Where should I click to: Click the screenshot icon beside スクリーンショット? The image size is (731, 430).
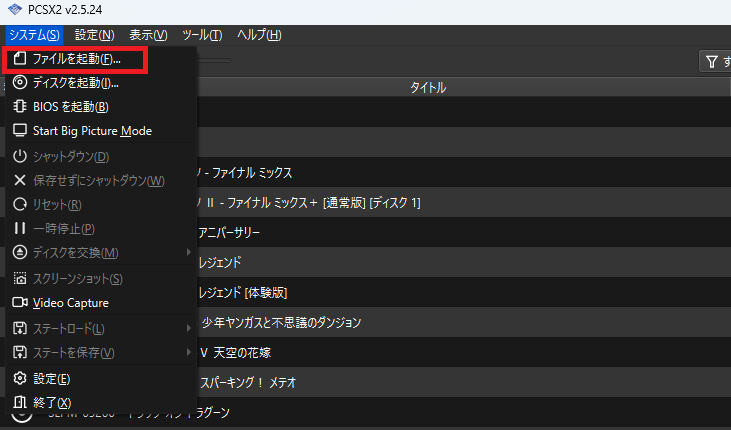[20, 278]
